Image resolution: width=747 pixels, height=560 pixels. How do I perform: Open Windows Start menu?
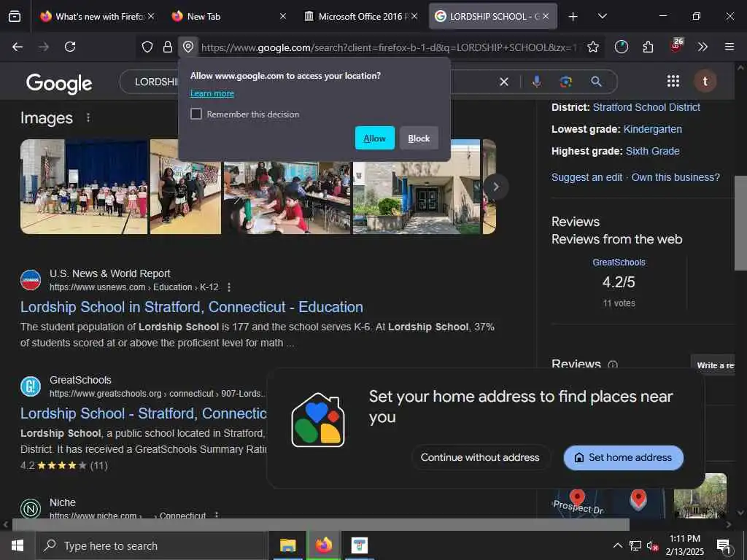(18, 545)
